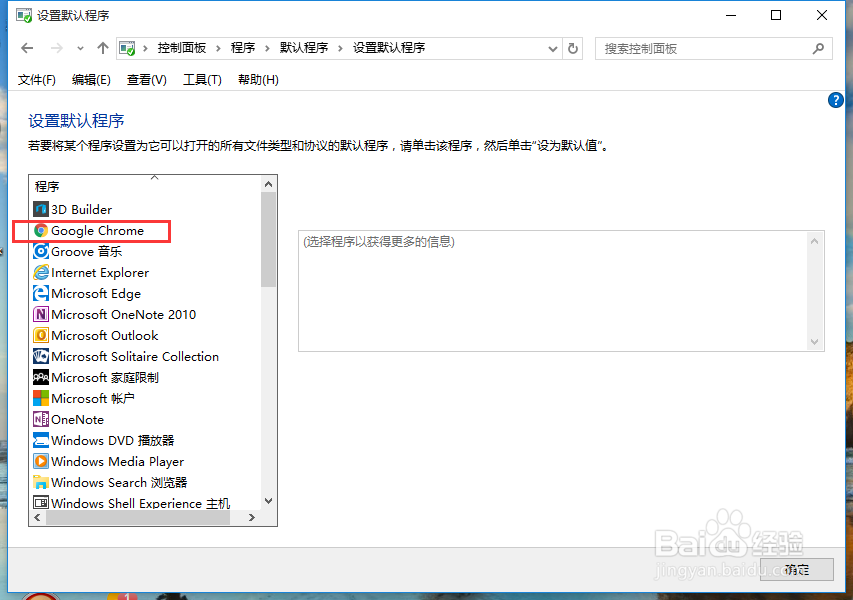
Task: Click scroll-down arrow of program list
Action: [x=268, y=501]
